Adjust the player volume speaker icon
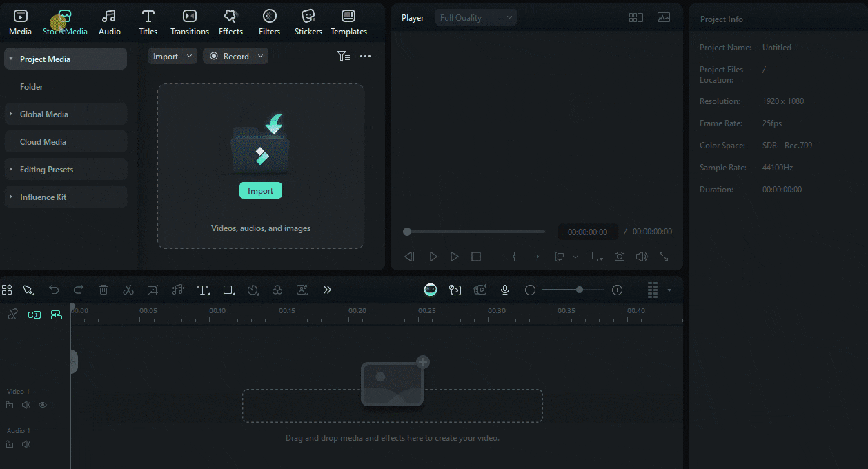This screenshot has height=469, width=868. tap(642, 257)
